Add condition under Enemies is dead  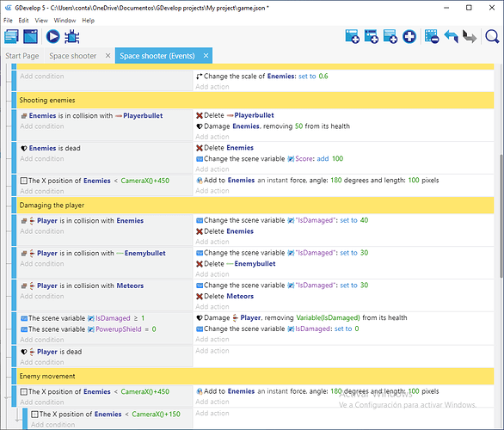point(42,159)
